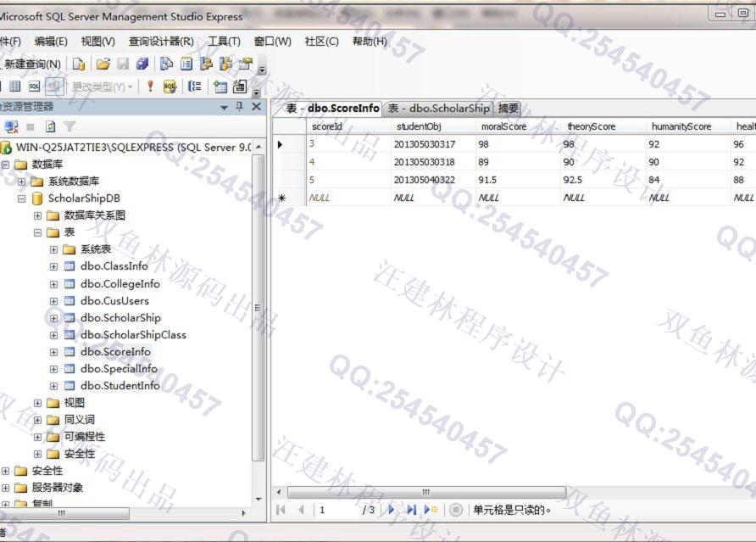Open the 工具(T) menu
This screenshot has width=756, height=542.
coord(225,42)
